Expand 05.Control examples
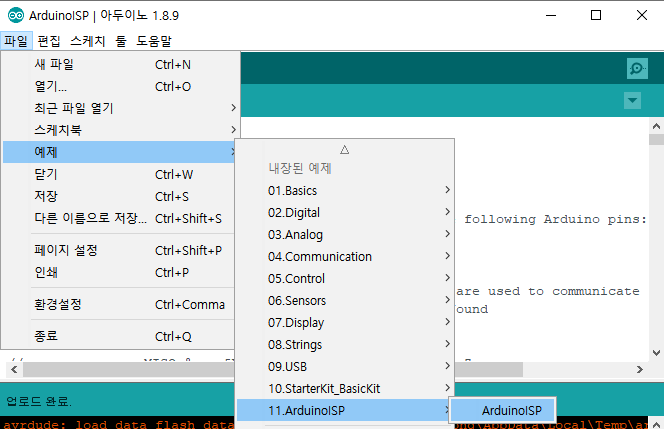 point(345,279)
